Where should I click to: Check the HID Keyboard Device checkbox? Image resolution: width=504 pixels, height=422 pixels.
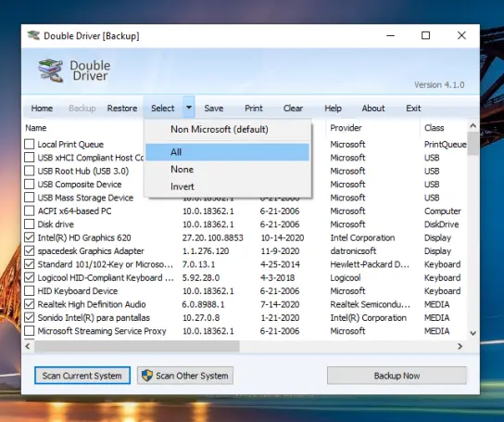[30, 291]
